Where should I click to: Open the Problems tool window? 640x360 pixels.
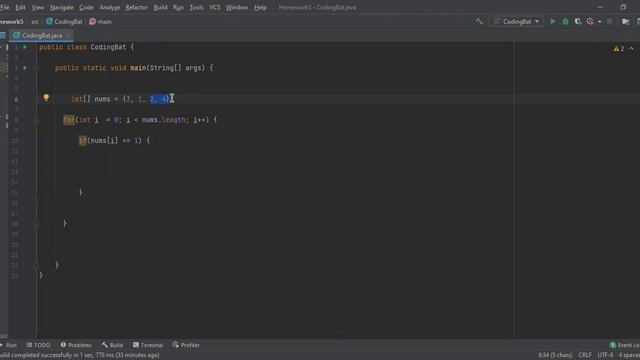pos(76,345)
